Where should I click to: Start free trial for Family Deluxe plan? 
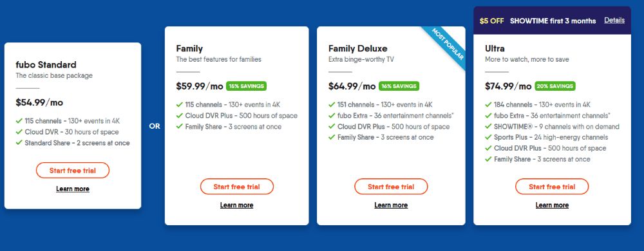[x=391, y=187]
